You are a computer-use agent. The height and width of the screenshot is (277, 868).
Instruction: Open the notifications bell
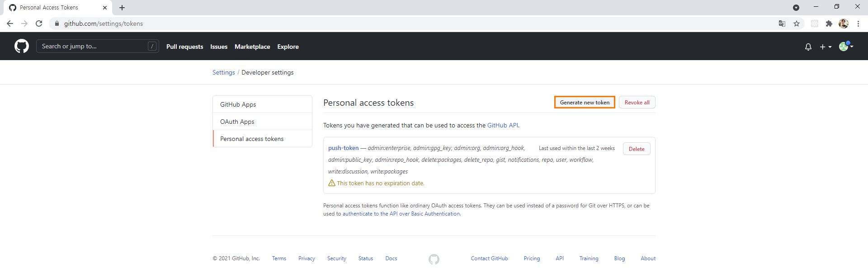[808, 47]
